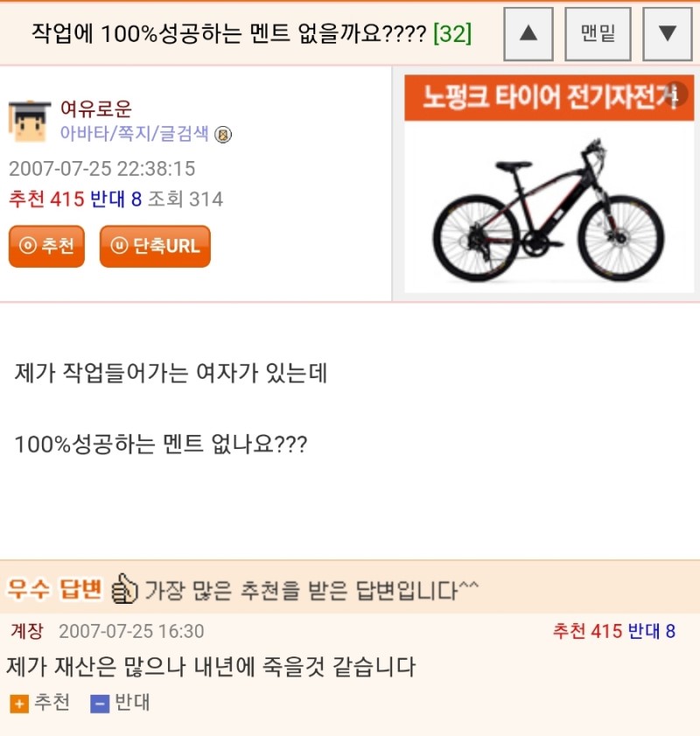Click the down arrow navigation button
This screenshot has height=736, width=700.
(x=667, y=33)
